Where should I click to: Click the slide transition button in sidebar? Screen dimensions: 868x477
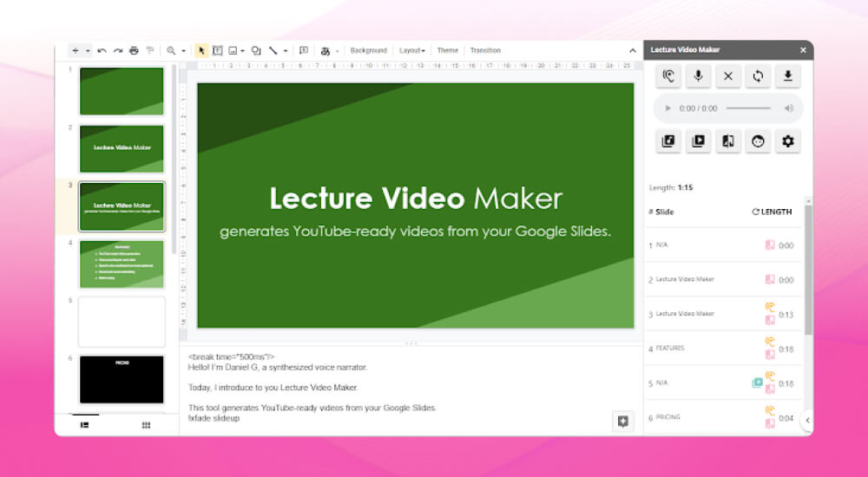tap(728, 141)
